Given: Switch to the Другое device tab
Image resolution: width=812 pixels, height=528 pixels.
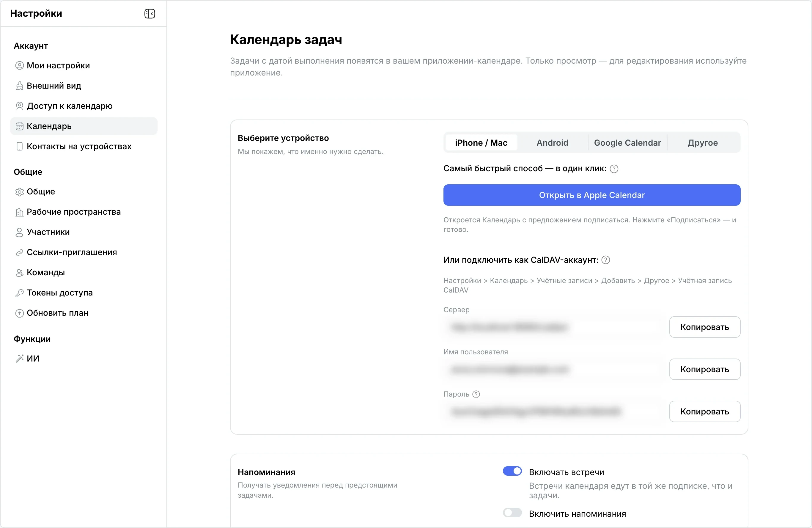Looking at the screenshot, I should coord(703,143).
